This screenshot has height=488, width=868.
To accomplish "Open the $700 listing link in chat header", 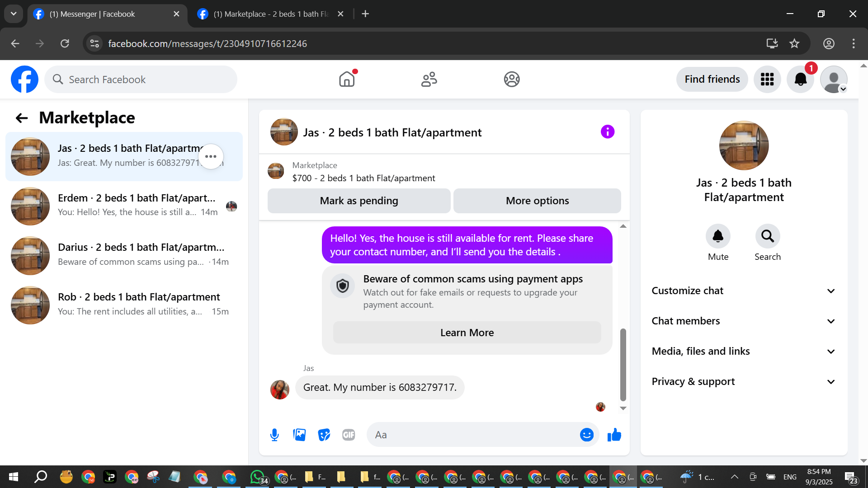I will pos(363,178).
